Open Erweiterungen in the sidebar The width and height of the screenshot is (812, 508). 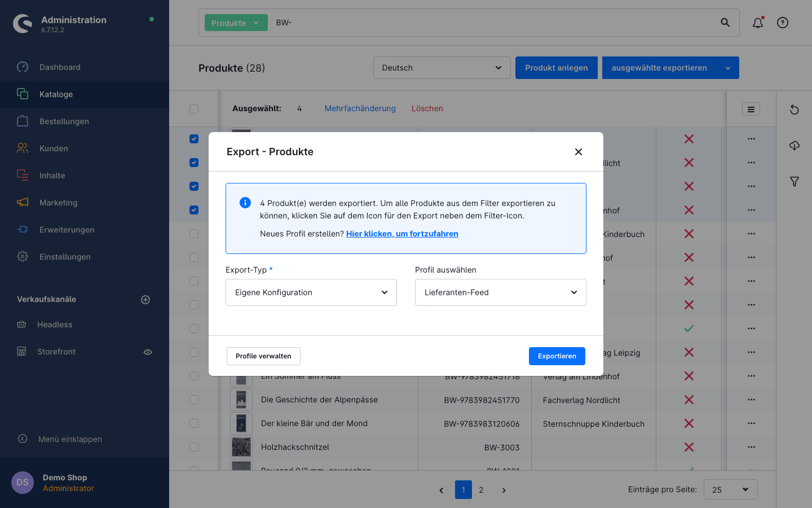pyautogui.click(x=85, y=230)
